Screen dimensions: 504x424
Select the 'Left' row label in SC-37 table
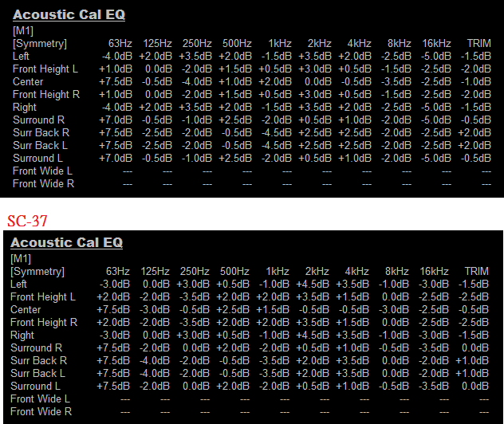coord(18,285)
